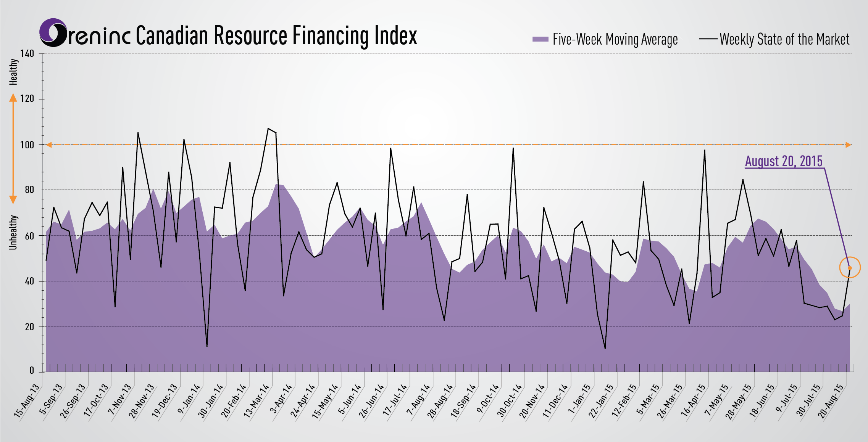Click the y-axis value 100
Image resolution: width=868 pixels, height=442 pixels.
click(27, 145)
